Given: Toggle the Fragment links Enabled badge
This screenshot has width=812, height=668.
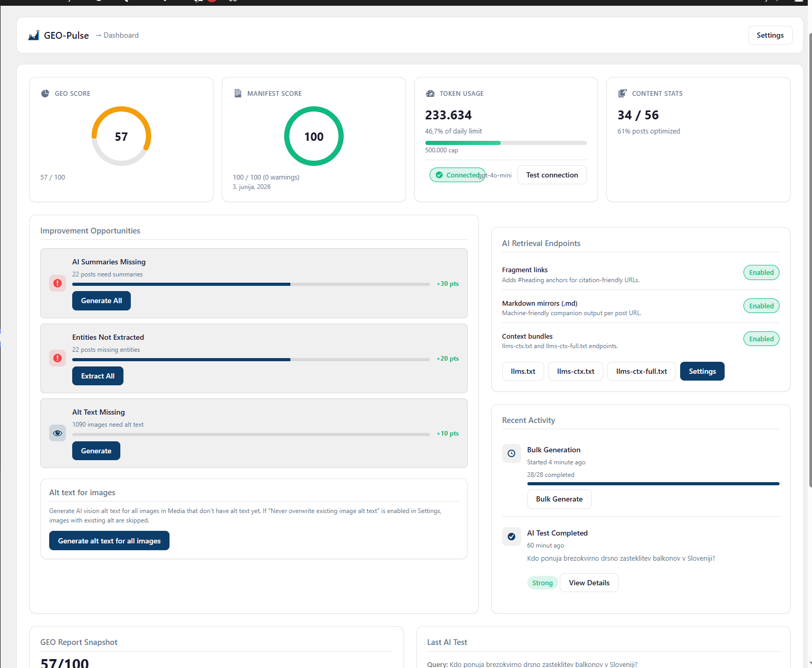Looking at the screenshot, I should click(761, 272).
